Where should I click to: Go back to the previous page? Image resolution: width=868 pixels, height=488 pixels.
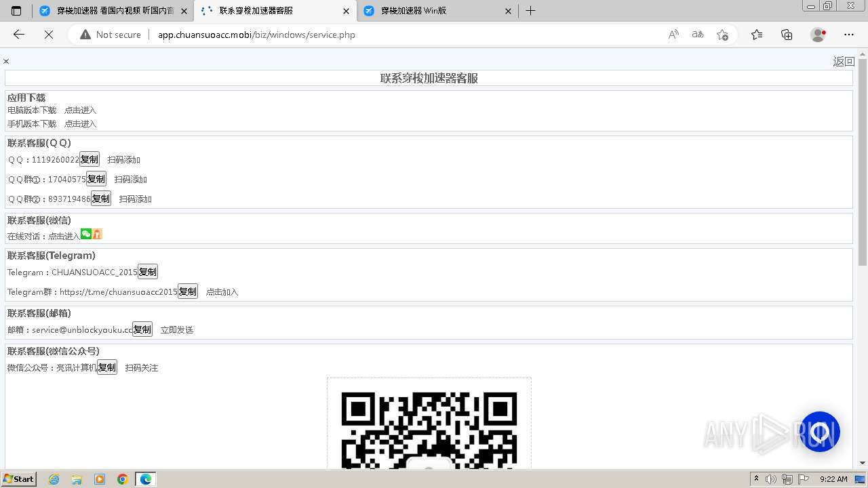(x=19, y=35)
